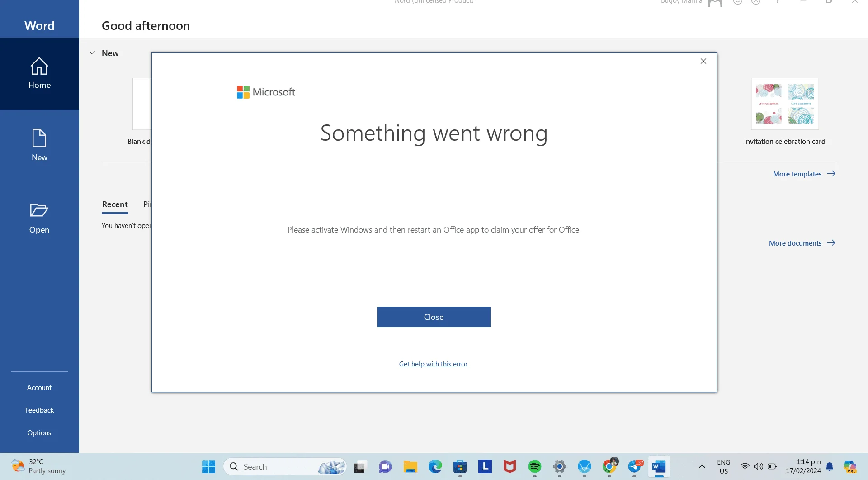Screen dimensions: 868x480
Task: Open the ENG US language switcher
Action: point(724,467)
